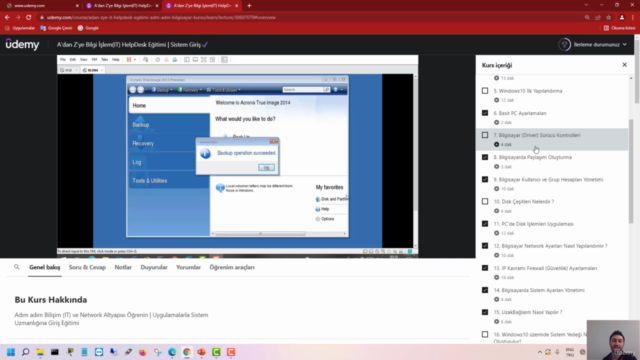
Task: Open the Yorumlar tab
Action: click(x=189, y=267)
